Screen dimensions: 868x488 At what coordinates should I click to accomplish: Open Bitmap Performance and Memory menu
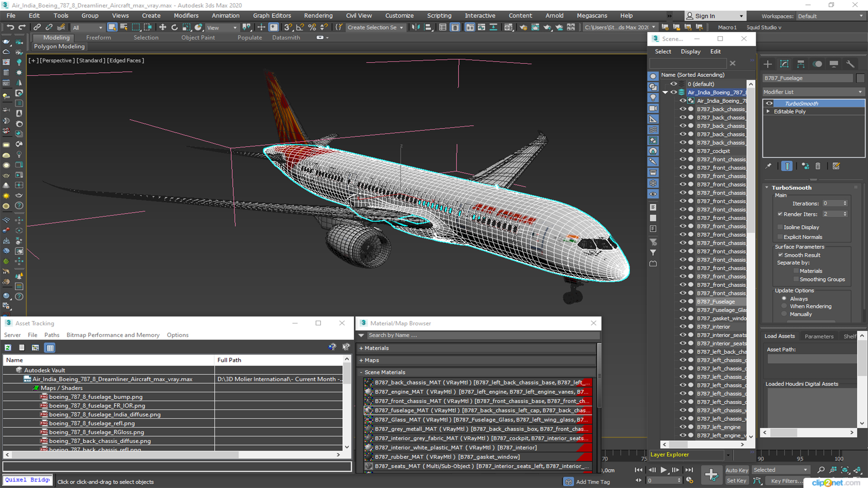pyautogui.click(x=113, y=335)
